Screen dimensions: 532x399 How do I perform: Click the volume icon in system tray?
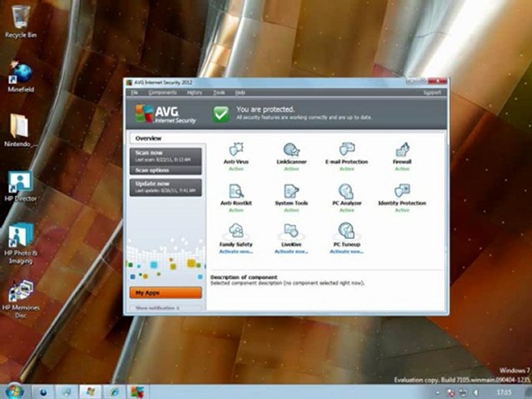tap(475, 392)
